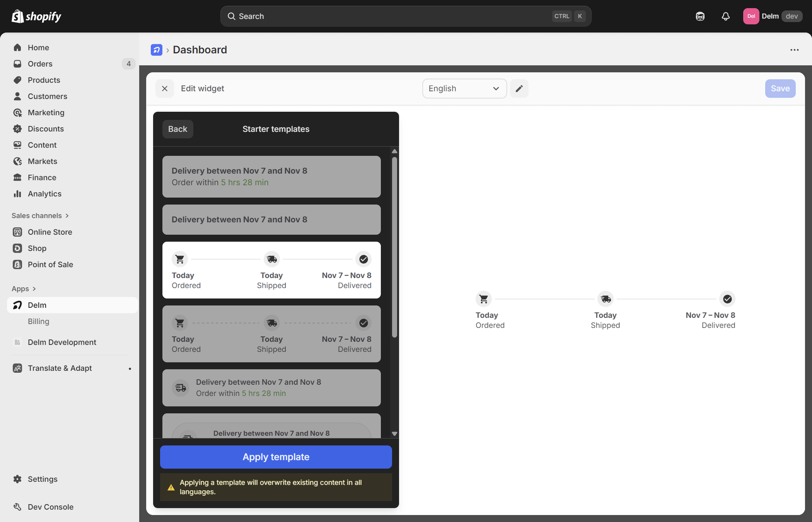The height and width of the screenshot is (522, 812).
Task: Open the notifications bell icon
Action: (x=725, y=16)
